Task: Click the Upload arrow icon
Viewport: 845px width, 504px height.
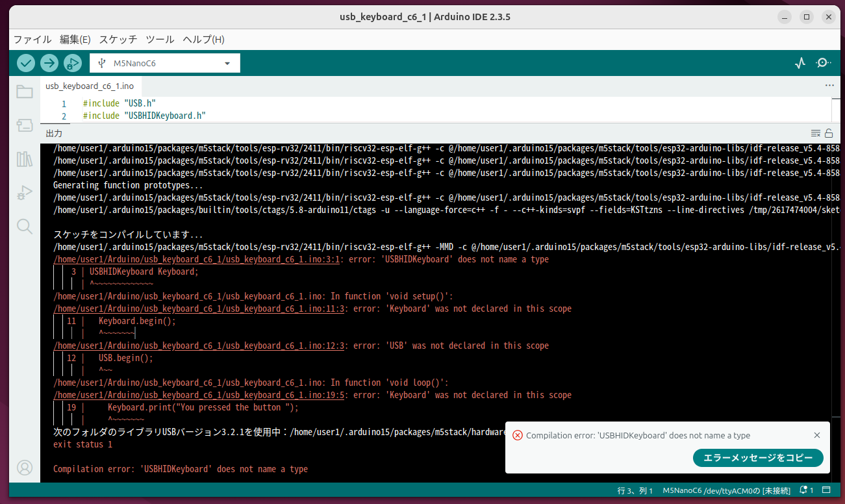Action: click(x=49, y=62)
